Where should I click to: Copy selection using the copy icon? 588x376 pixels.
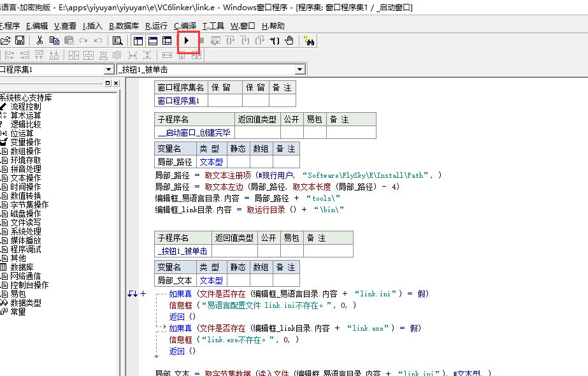pos(54,41)
